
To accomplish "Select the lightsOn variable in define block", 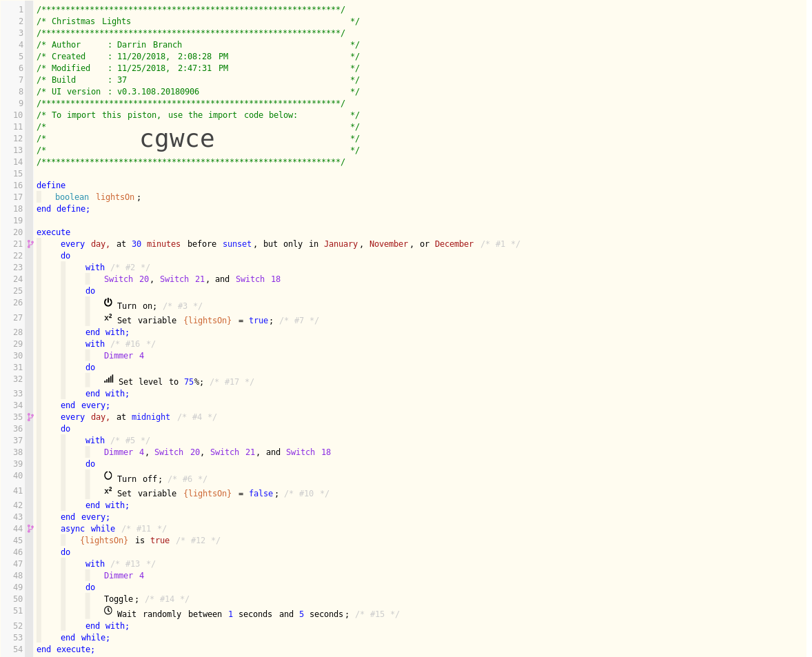I will 115,197.
